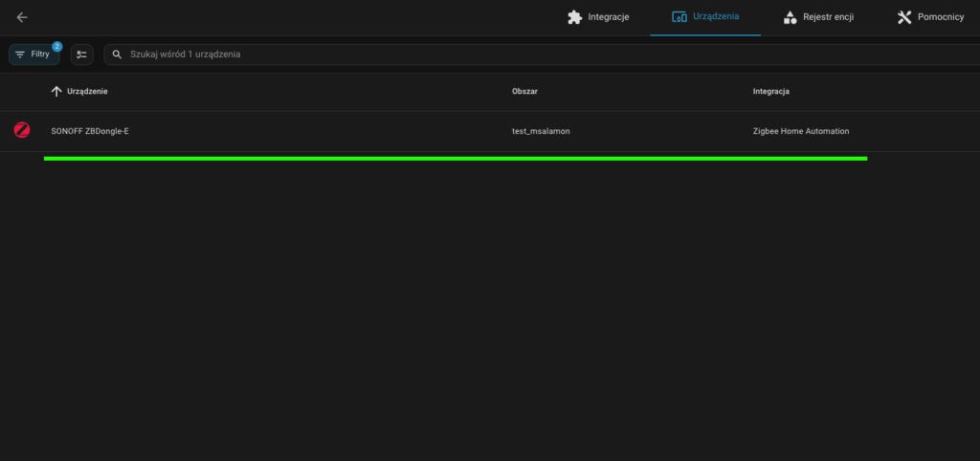The image size is (980, 461).
Task: Open the Rejestr encji tab
Action: point(828,17)
